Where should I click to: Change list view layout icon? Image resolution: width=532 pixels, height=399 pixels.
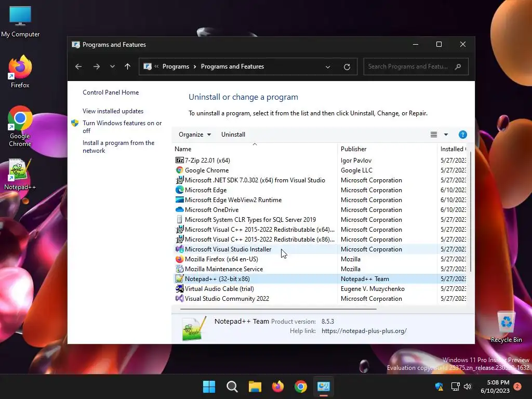pyautogui.click(x=434, y=135)
